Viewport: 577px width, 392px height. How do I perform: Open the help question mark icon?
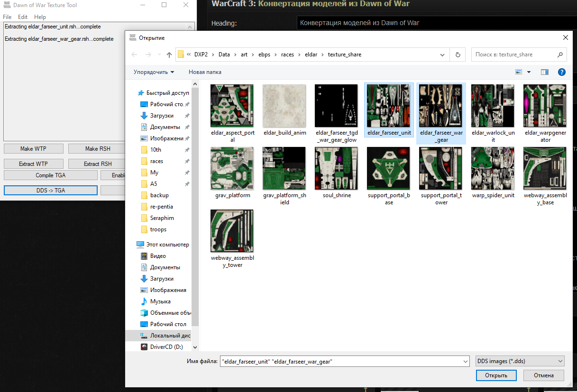[x=561, y=72]
